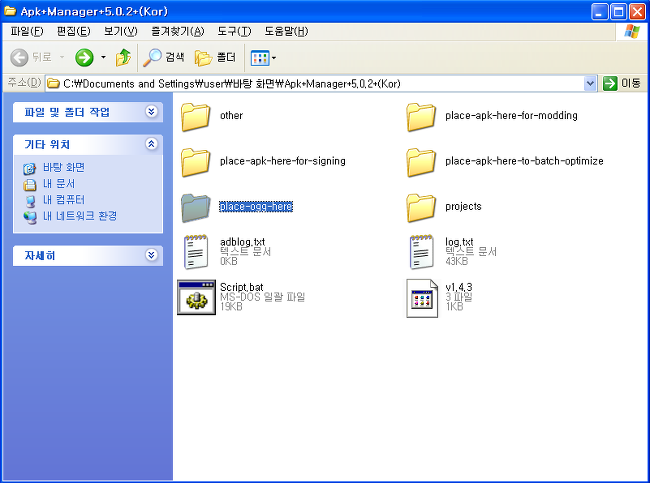
Task: Expand the 자세히 details panel
Action: pyautogui.click(x=151, y=255)
